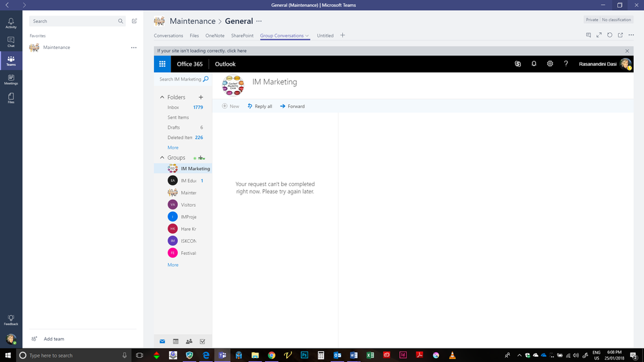Open the Activity feed in Teams sidebar
This screenshot has height=362, width=644.
pos(11,23)
